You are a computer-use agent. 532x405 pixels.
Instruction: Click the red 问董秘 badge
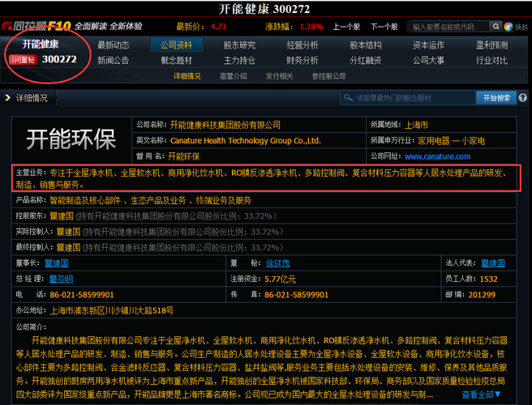23,60
